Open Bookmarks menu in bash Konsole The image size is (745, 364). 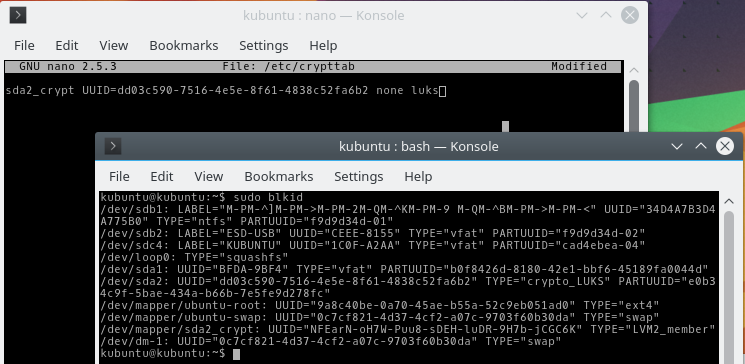click(279, 177)
